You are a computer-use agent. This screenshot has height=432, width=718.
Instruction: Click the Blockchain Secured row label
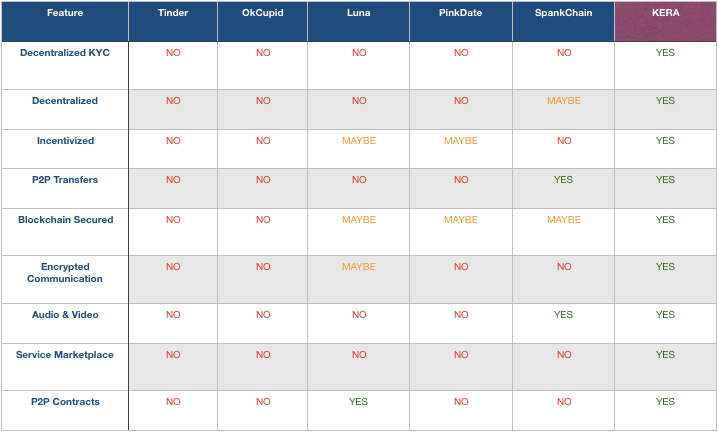[x=65, y=220]
